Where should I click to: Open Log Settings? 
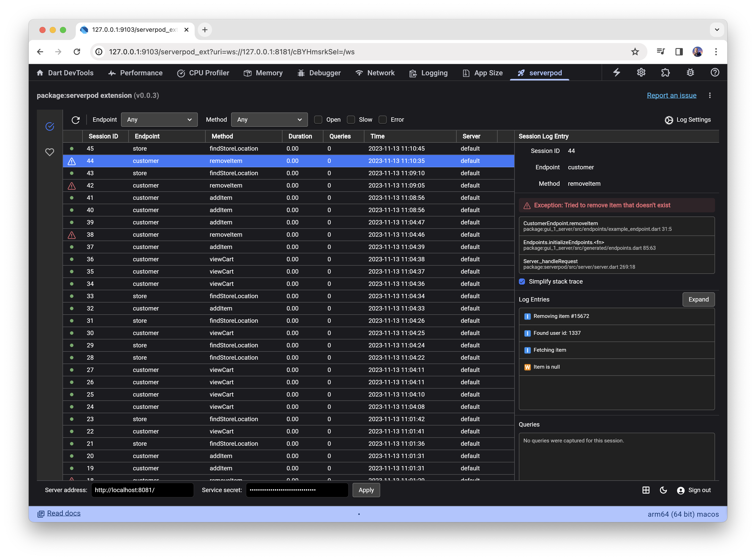688,120
